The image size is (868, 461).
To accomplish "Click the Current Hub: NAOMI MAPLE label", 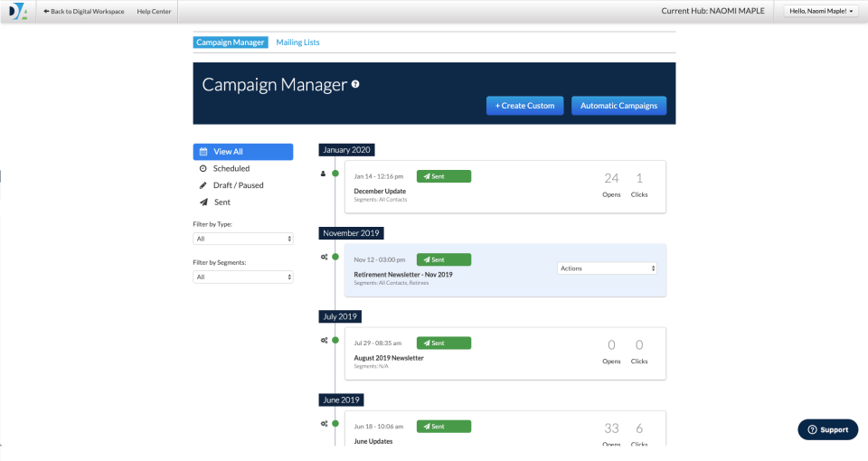I will [x=713, y=11].
